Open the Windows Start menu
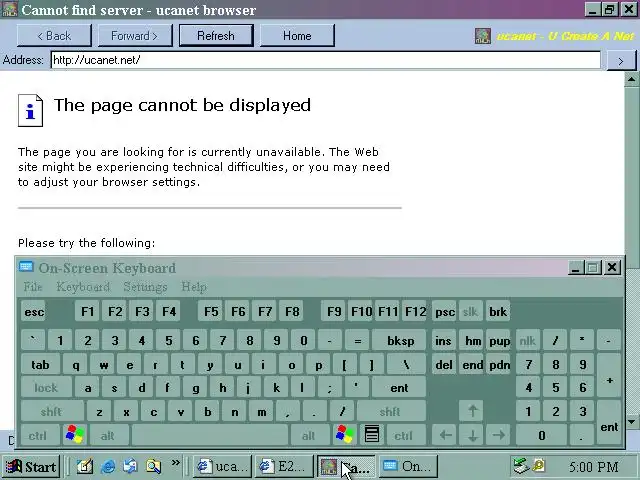 pos(31,467)
